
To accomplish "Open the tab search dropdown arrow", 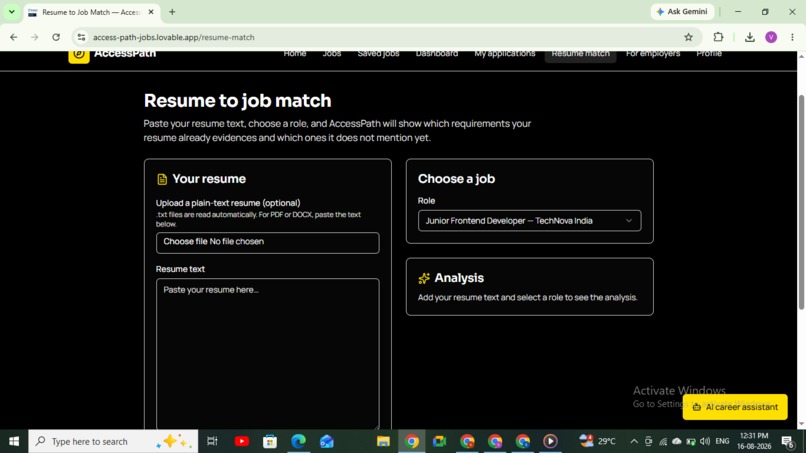I will [x=11, y=11].
